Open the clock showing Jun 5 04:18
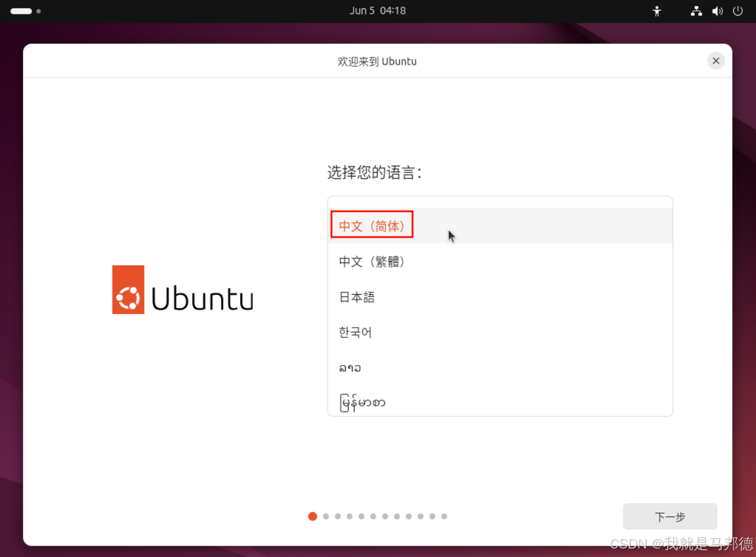 click(378, 11)
